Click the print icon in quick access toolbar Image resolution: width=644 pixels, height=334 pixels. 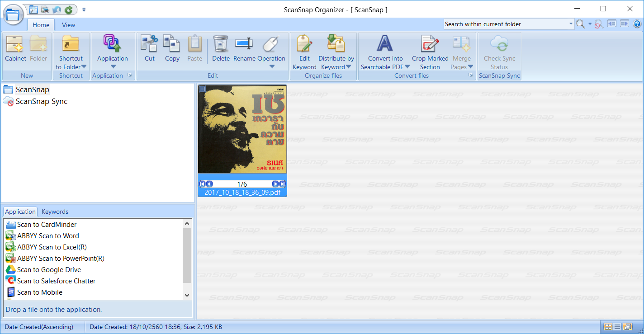point(45,9)
